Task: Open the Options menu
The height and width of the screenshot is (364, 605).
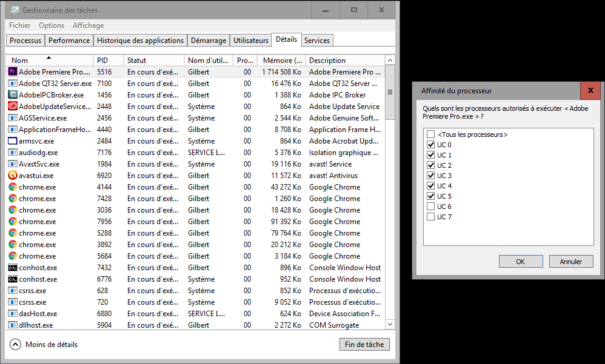Action: (x=52, y=25)
